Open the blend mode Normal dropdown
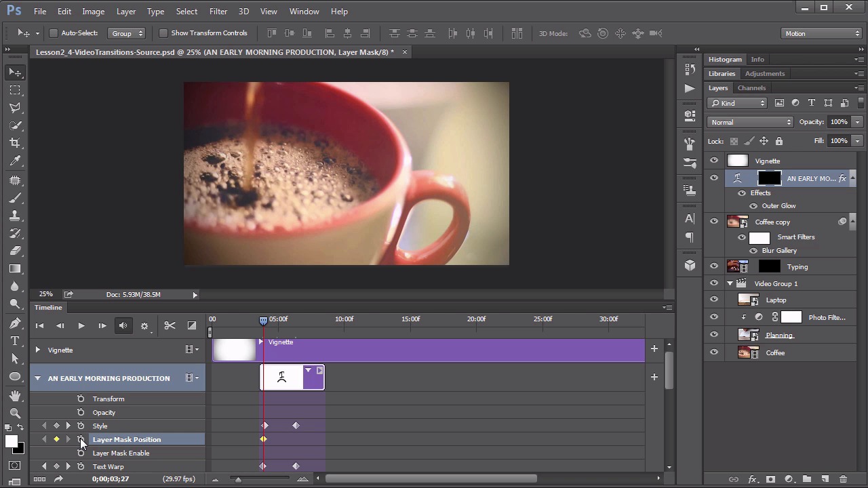Viewport: 868px width, 488px height. [x=750, y=122]
